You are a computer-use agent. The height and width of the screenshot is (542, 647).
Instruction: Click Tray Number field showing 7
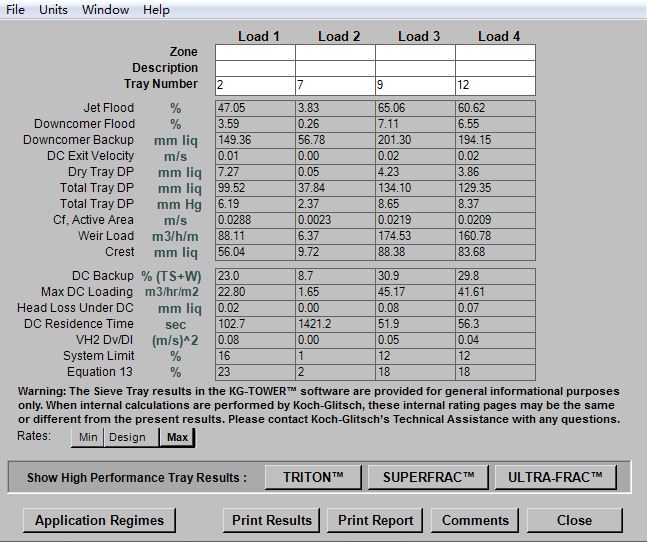tap(335, 86)
